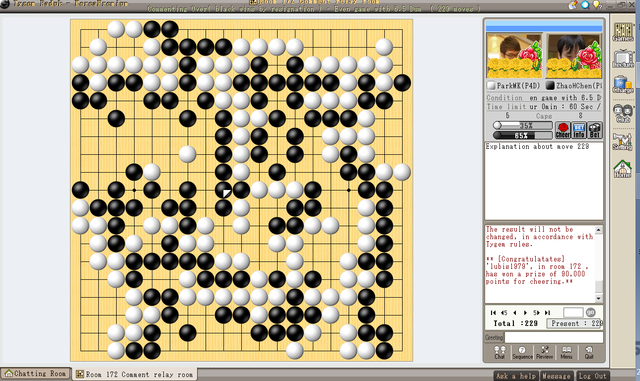Click the round Go button

coord(591,312)
